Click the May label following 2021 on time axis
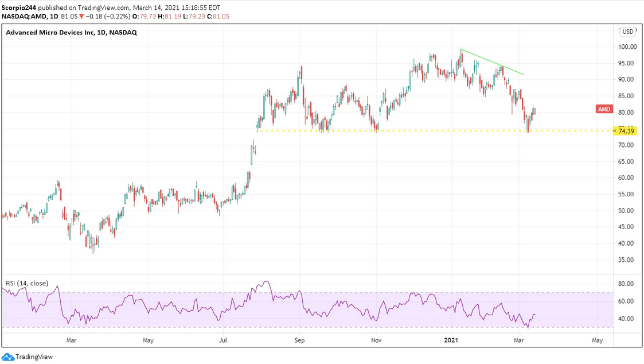644x364 pixels. coord(597,340)
